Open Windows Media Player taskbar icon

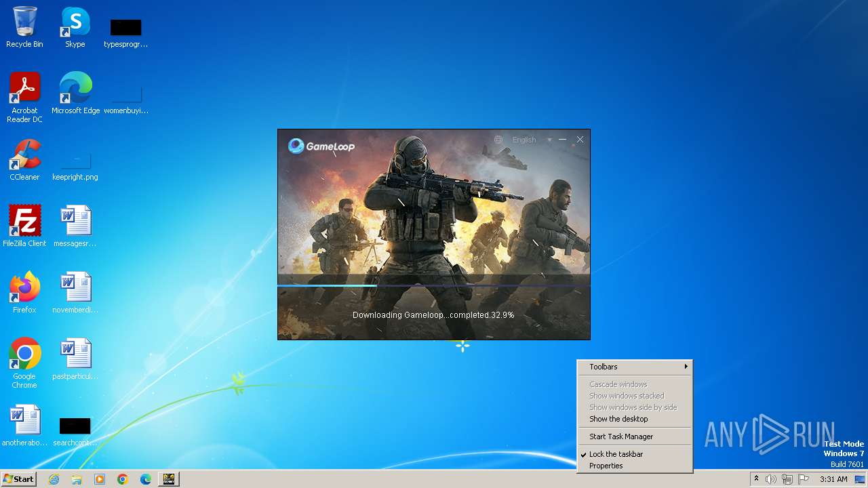(100, 479)
